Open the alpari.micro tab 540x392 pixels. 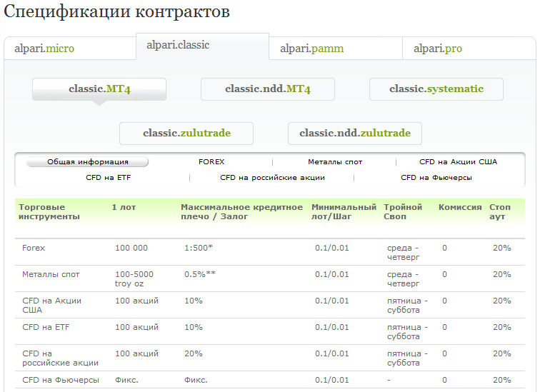(x=70, y=48)
